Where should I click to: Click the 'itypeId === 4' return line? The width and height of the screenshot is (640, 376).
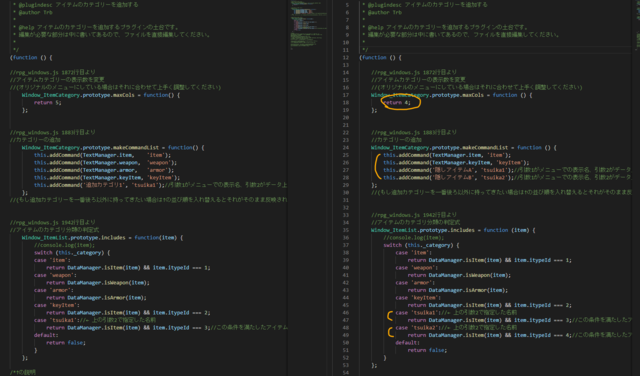[x=519, y=335]
